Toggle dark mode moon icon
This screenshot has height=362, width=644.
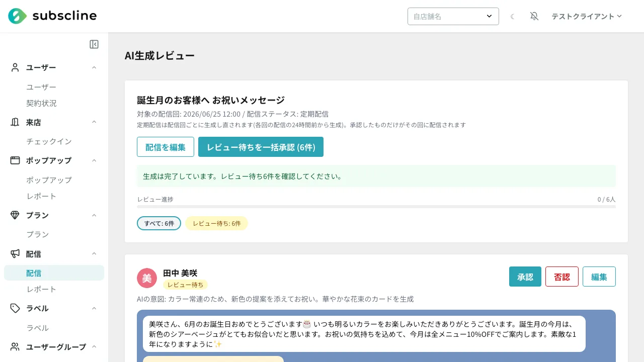tap(513, 16)
